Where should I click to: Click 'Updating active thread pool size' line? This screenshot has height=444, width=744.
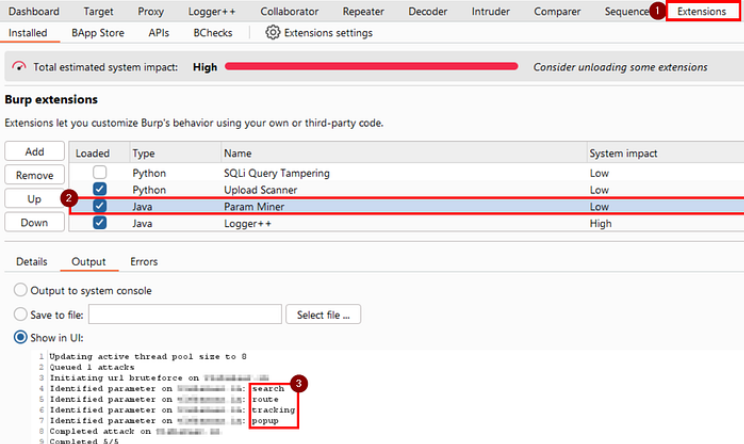tap(148, 356)
